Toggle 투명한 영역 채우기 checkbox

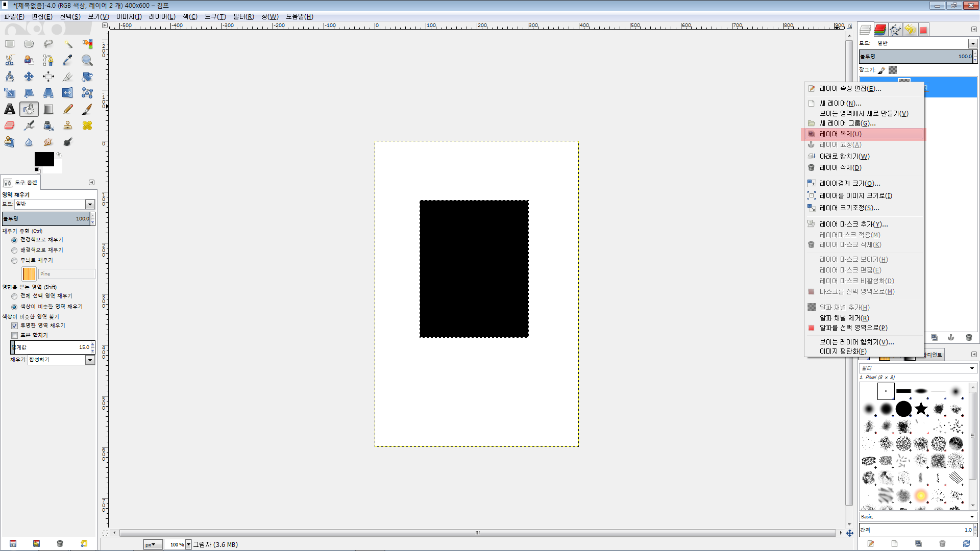pyautogui.click(x=14, y=325)
